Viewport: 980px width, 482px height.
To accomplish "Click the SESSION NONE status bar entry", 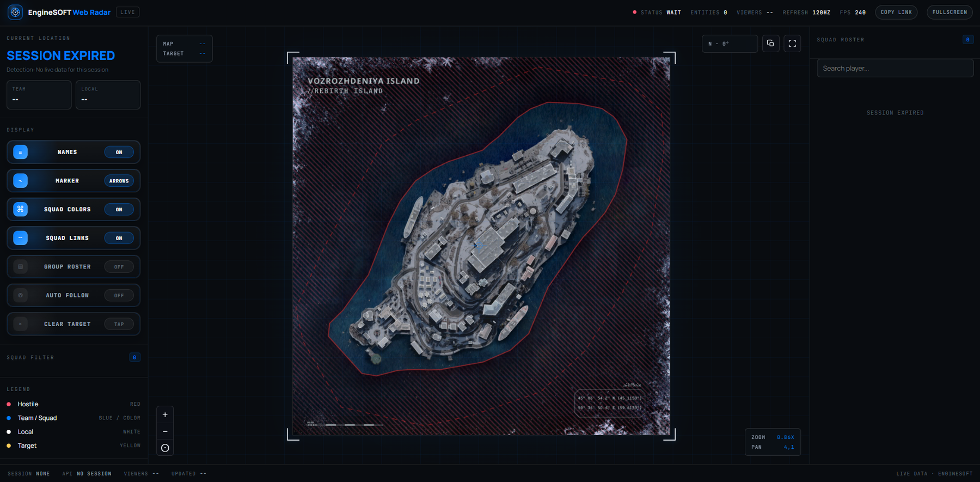I will (29, 474).
